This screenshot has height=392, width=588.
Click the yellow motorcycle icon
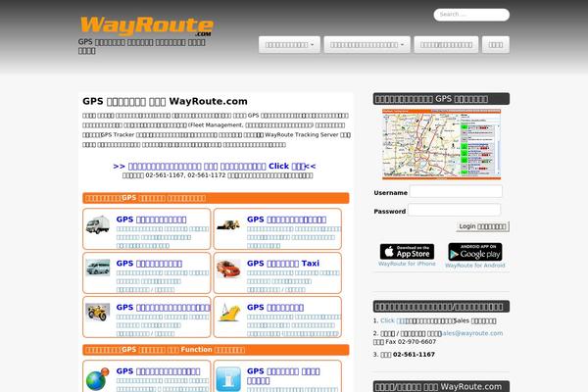point(97,313)
